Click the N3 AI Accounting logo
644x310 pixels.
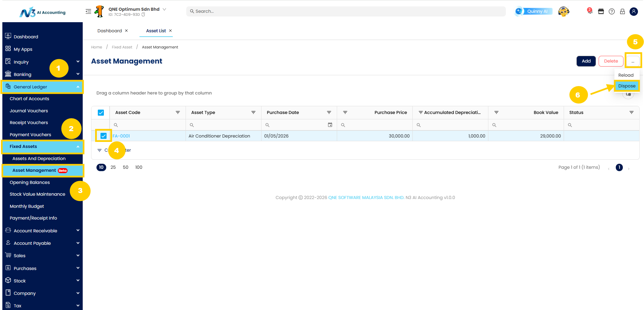point(42,12)
